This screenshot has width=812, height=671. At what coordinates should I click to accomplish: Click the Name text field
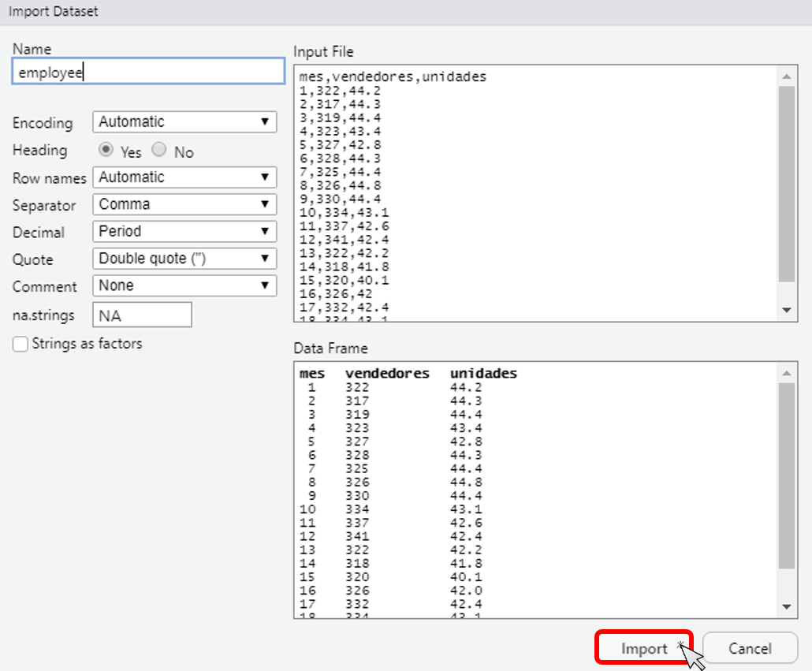click(148, 72)
